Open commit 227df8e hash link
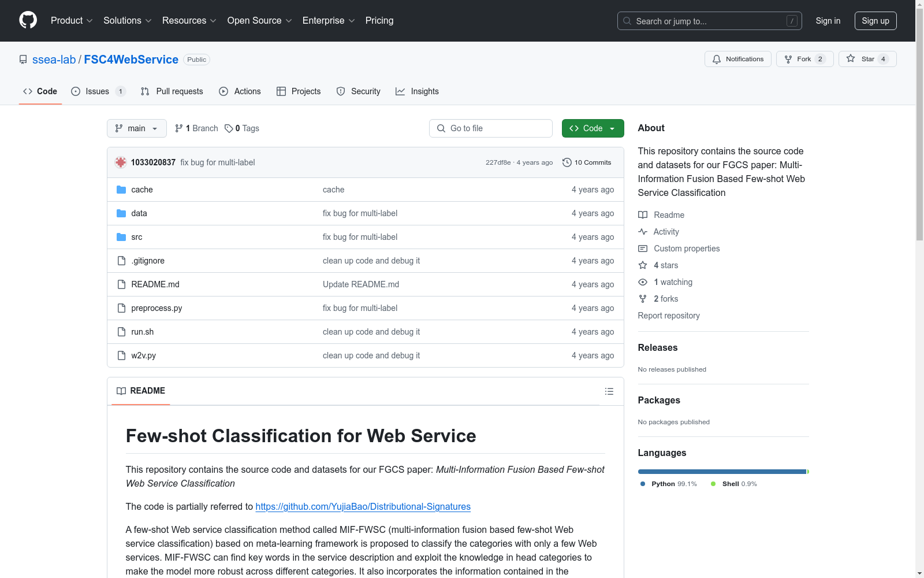The height and width of the screenshot is (578, 924). [x=498, y=162]
